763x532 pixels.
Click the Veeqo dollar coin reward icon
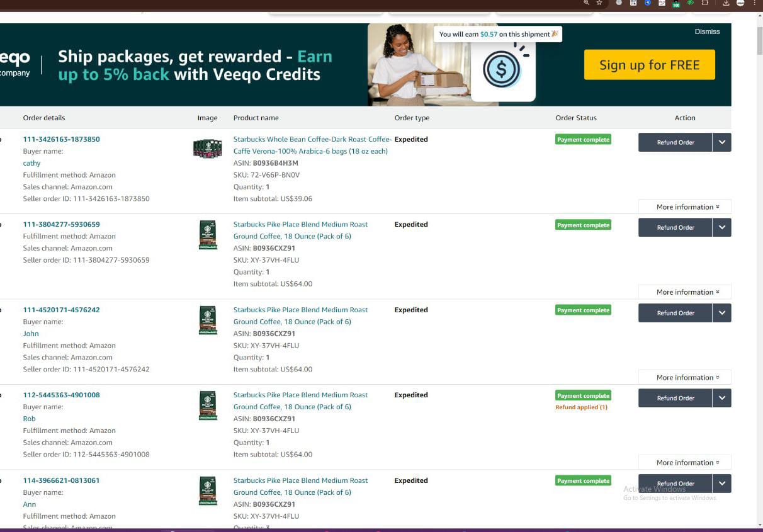501,69
